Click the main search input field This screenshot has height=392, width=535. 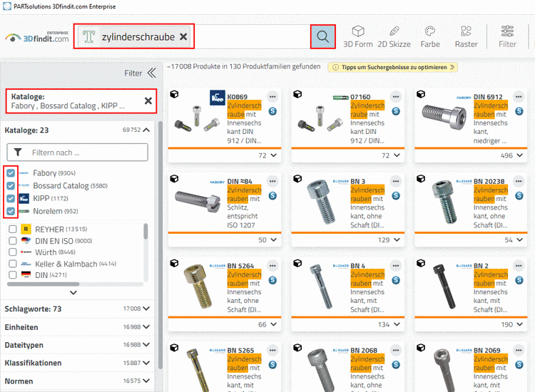(252, 36)
